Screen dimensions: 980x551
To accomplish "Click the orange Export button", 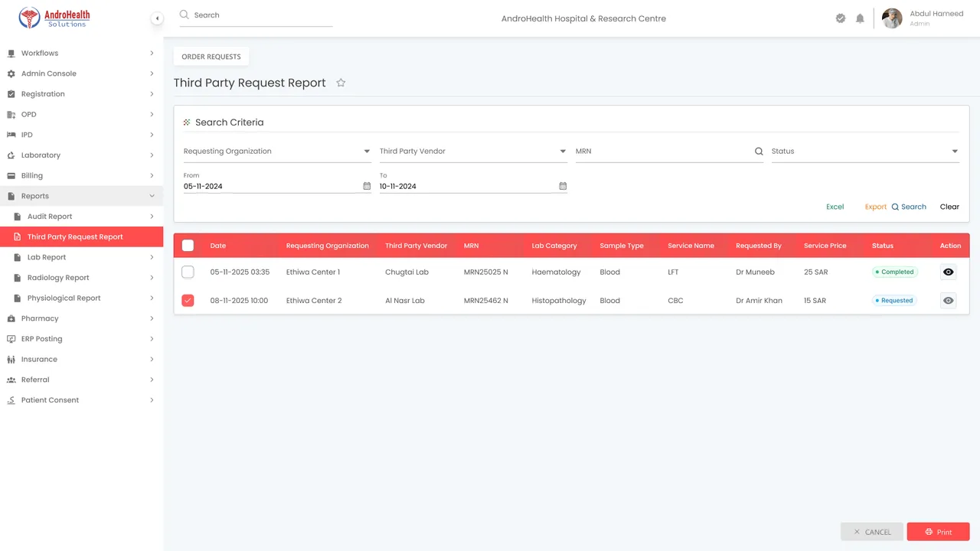I will (875, 207).
